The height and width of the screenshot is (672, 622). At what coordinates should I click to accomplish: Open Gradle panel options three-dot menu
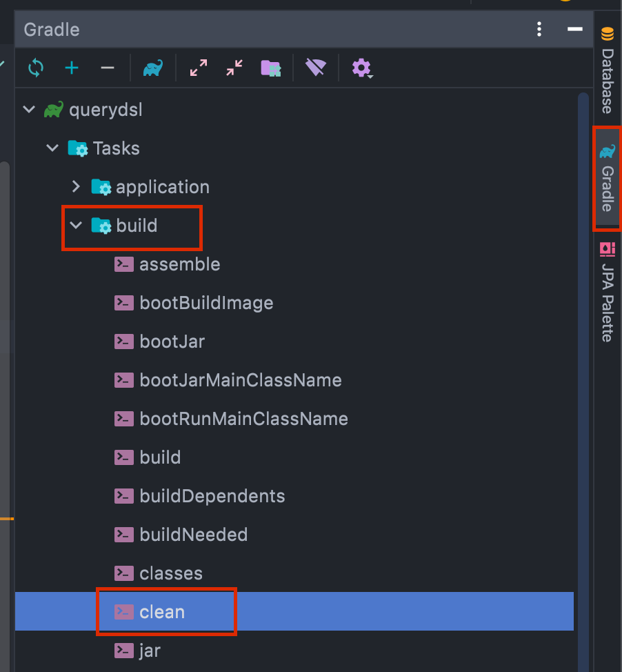539,30
